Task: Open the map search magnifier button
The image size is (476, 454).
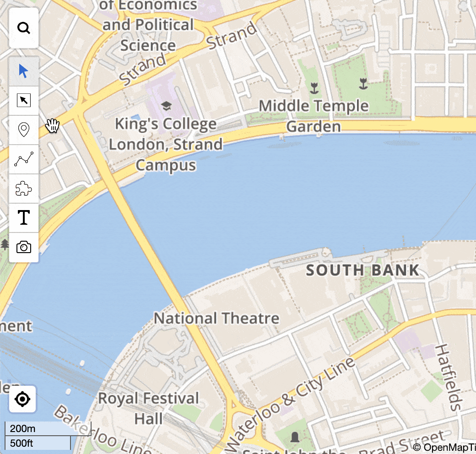Action: [24, 28]
